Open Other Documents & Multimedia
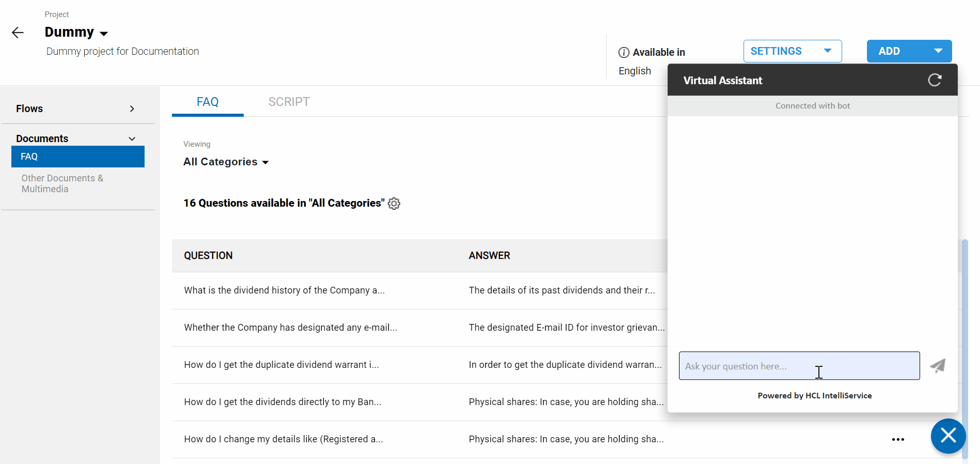 [62, 183]
